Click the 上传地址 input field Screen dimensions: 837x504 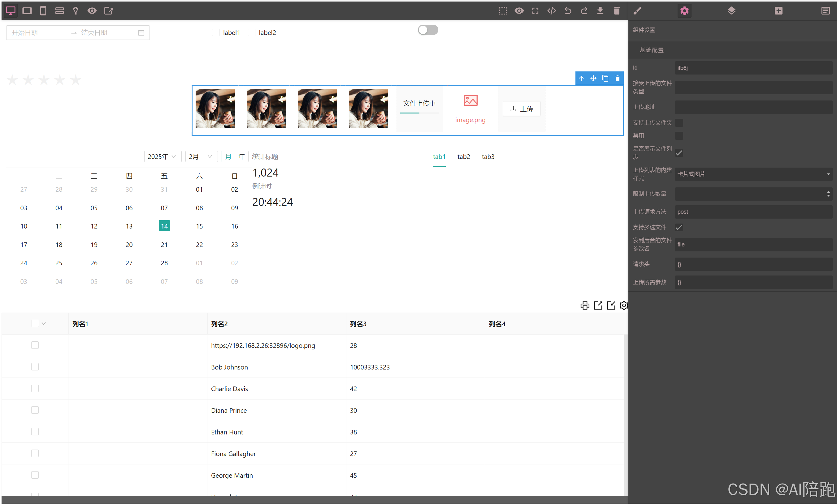753,107
